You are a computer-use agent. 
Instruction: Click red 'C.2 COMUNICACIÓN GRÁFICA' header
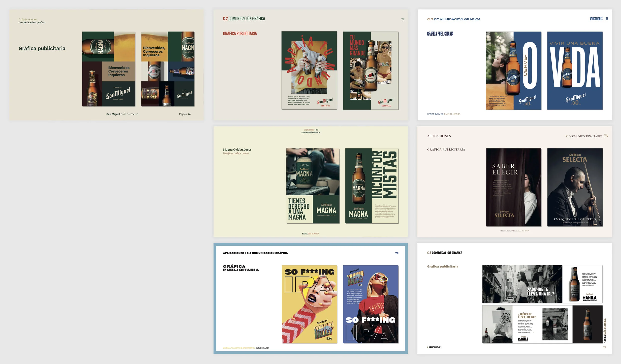244,19
